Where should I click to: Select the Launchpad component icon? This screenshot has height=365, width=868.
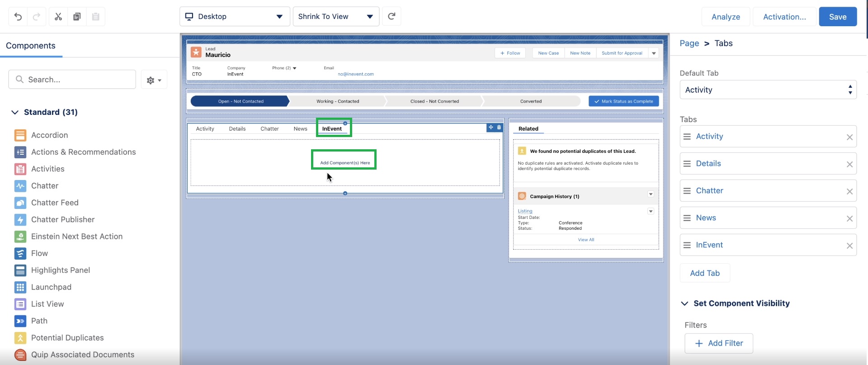pos(20,287)
